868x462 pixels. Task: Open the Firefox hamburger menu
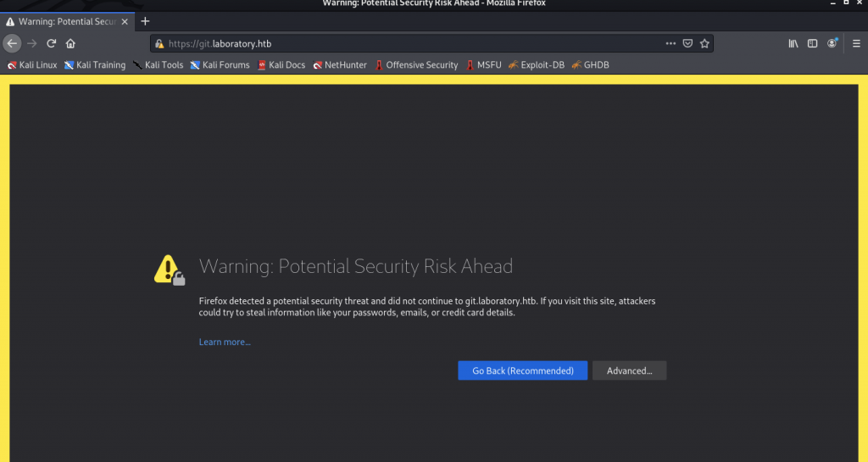[855, 43]
